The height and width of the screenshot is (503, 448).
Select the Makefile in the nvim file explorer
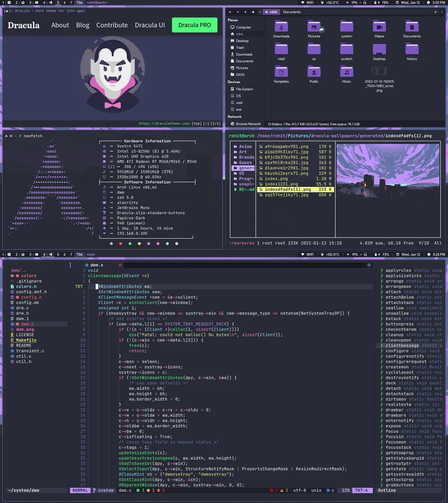click(26, 340)
